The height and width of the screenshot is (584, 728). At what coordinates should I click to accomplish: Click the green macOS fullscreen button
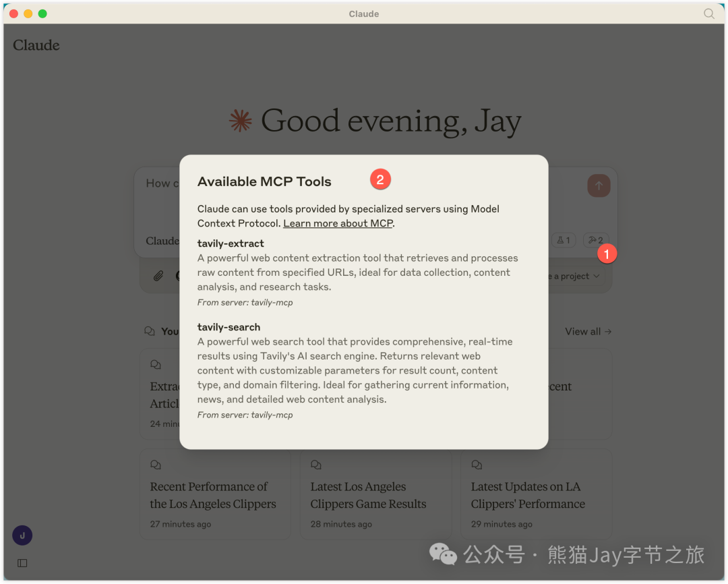click(x=42, y=14)
